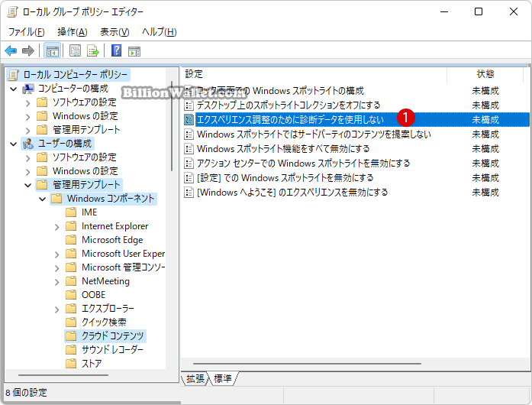This screenshot has height=405, width=532.
Task: Open the 表示(V) menu
Action: pyautogui.click(x=114, y=32)
